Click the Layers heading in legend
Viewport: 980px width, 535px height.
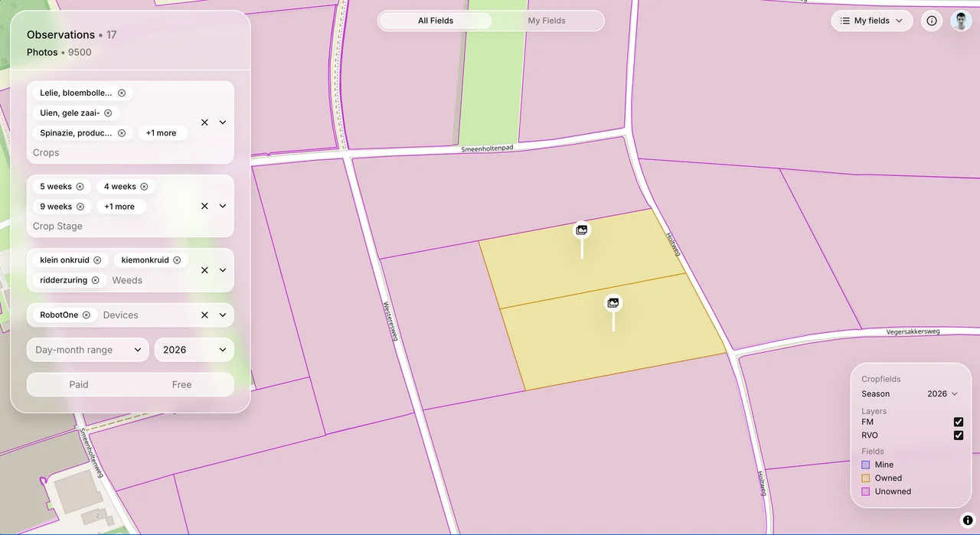[x=874, y=411]
